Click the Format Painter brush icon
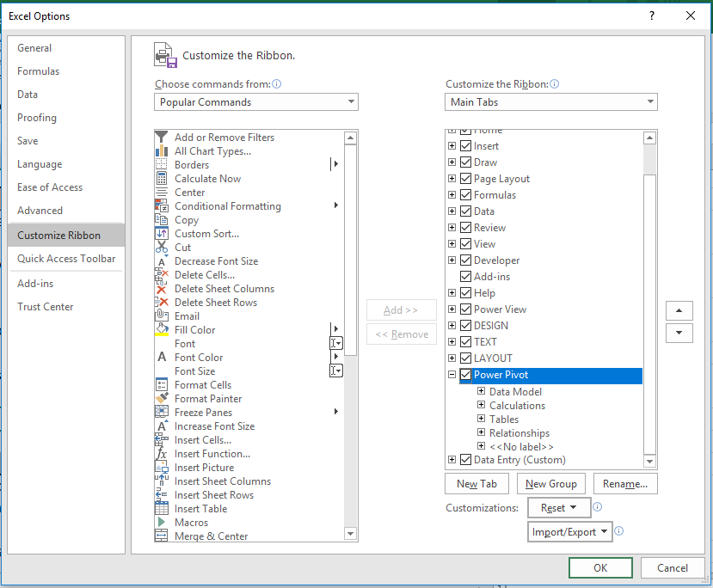Viewport: 713px width, 588px height. [x=162, y=399]
